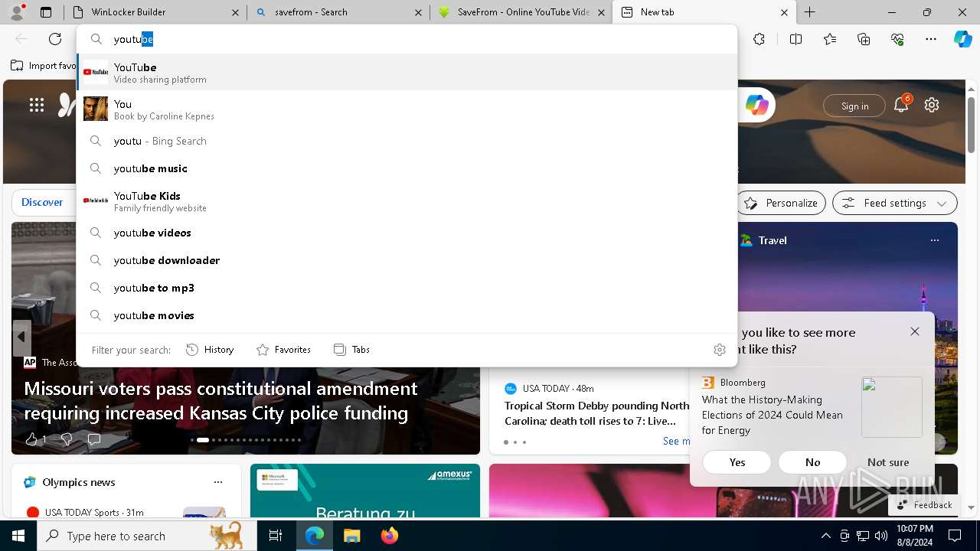This screenshot has height=551, width=980.
Task: Open the notifications bell icon
Action: click(x=901, y=106)
